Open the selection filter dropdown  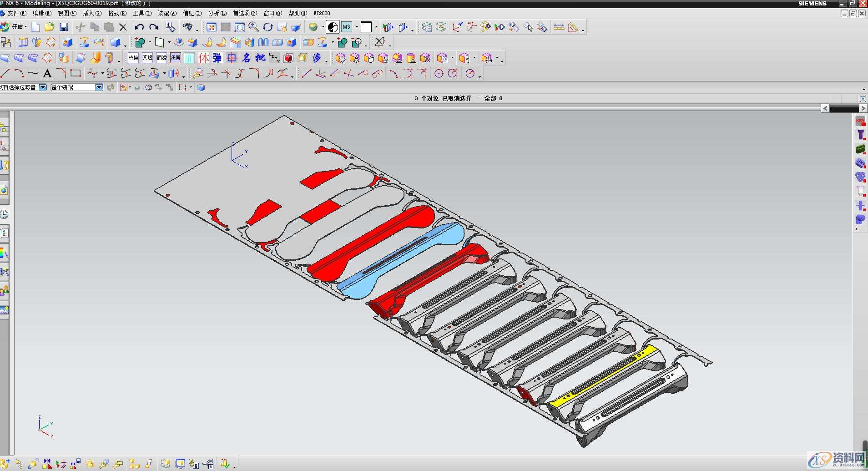(43, 87)
